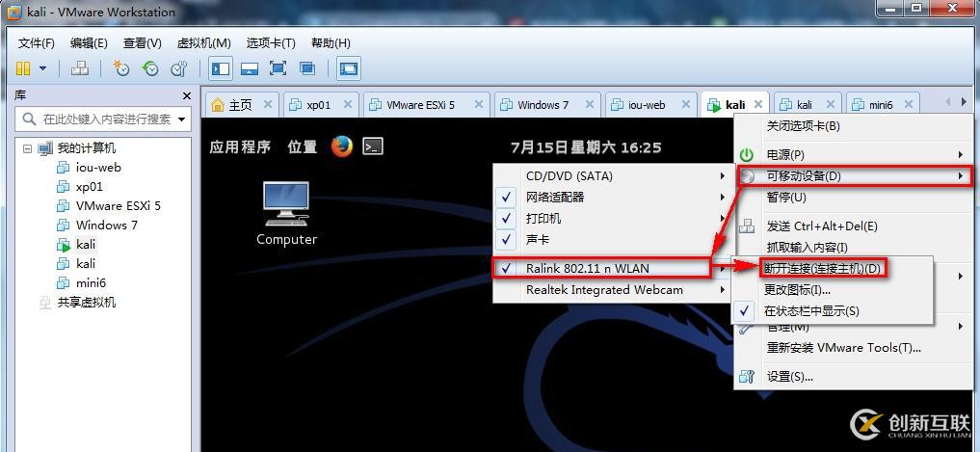Choose 抓取输入内容(I) from the context menu

pyautogui.click(x=808, y=248)
